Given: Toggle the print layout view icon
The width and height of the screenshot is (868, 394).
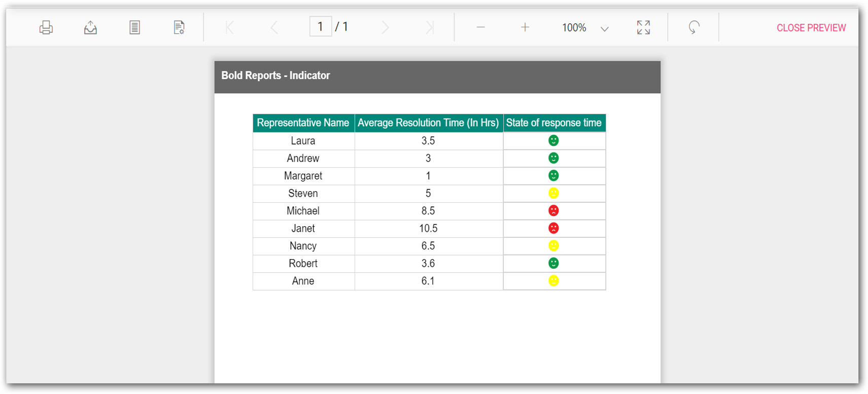Looking at the screenshot, I should [134, 27].
